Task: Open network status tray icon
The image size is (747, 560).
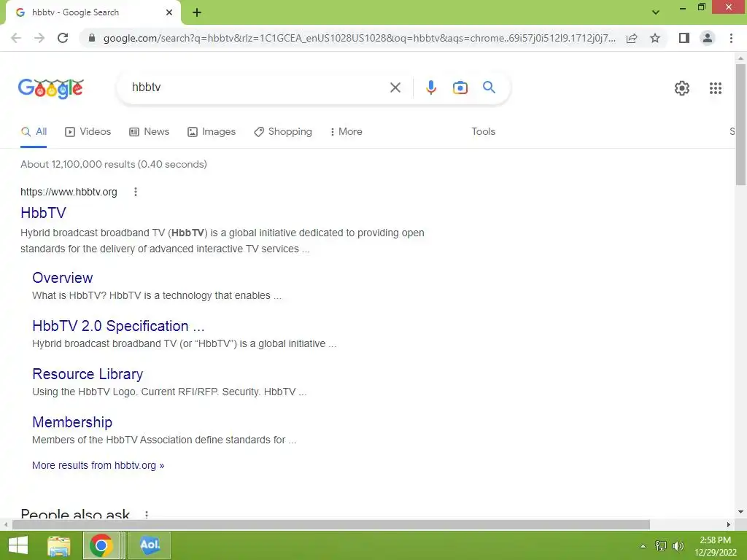Action: (x=661, y=545)
